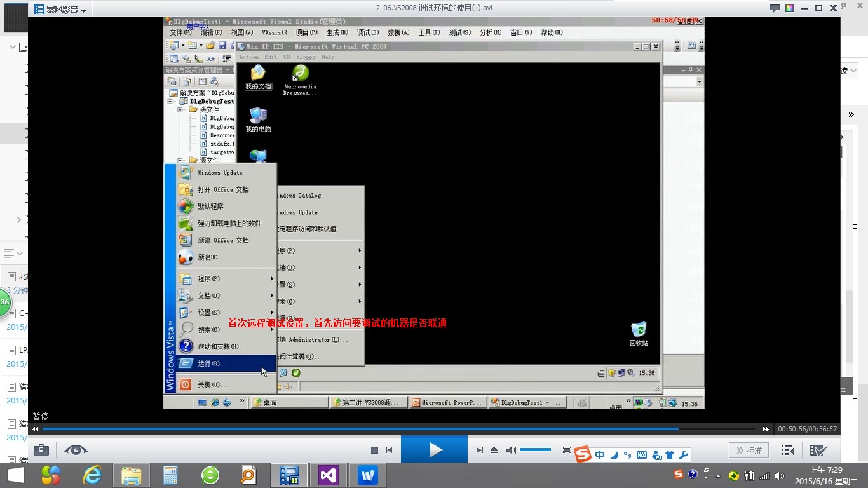The height and width of the screenshot is (488, 868).
Task: Launch Internet Explorer from the taskbar
Action: click(92, 475)
